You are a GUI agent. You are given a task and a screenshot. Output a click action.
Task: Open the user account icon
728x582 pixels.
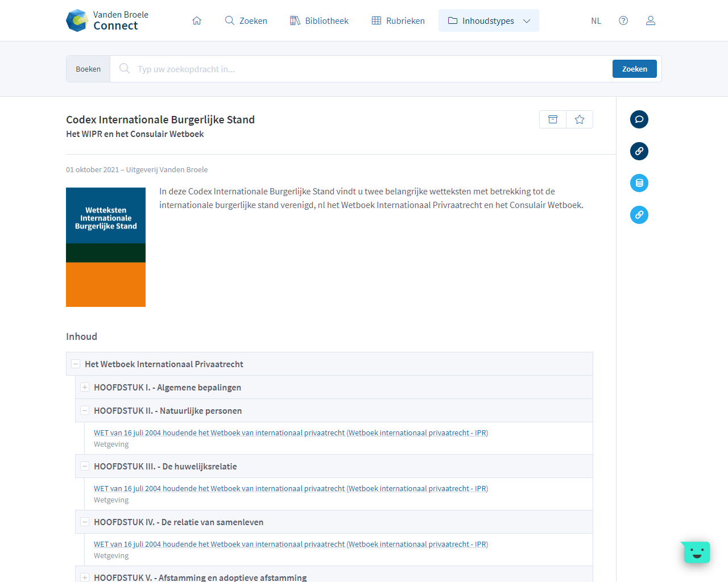tap(651, 20)
